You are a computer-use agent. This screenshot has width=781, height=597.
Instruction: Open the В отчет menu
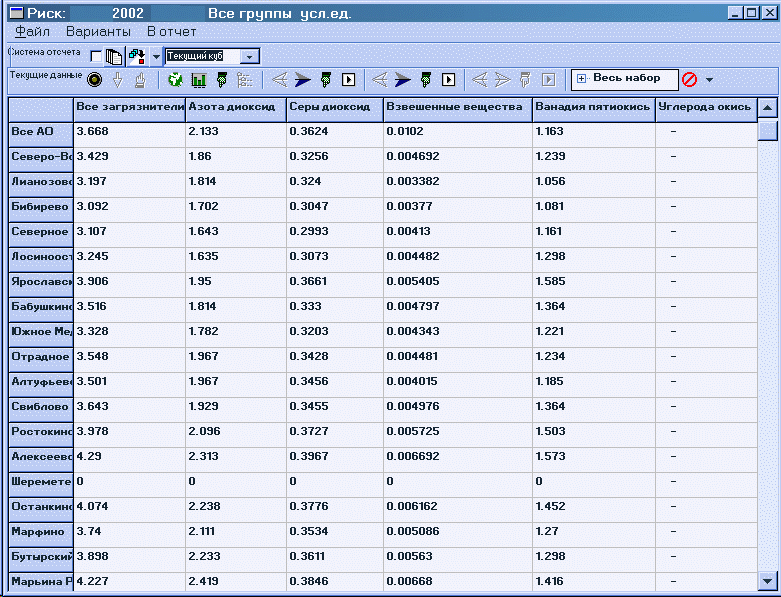(171, 32)
